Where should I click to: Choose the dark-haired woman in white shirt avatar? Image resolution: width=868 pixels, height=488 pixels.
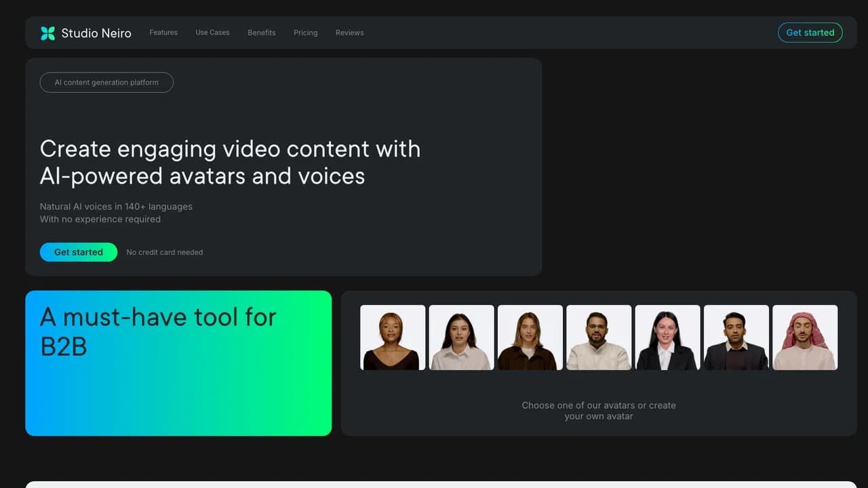pyautogui.click(x=462, y=338)
